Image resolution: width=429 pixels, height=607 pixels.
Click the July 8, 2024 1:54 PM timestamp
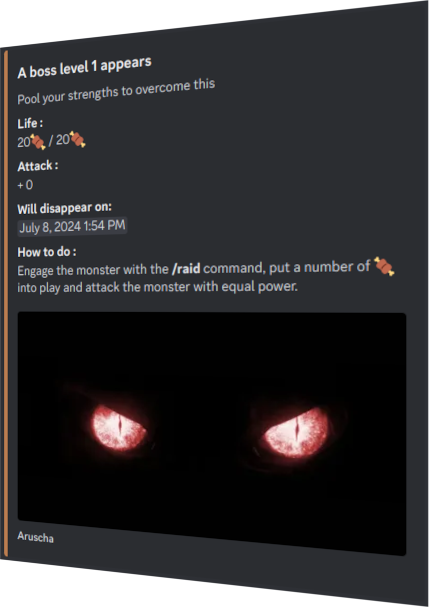(72, 226)
